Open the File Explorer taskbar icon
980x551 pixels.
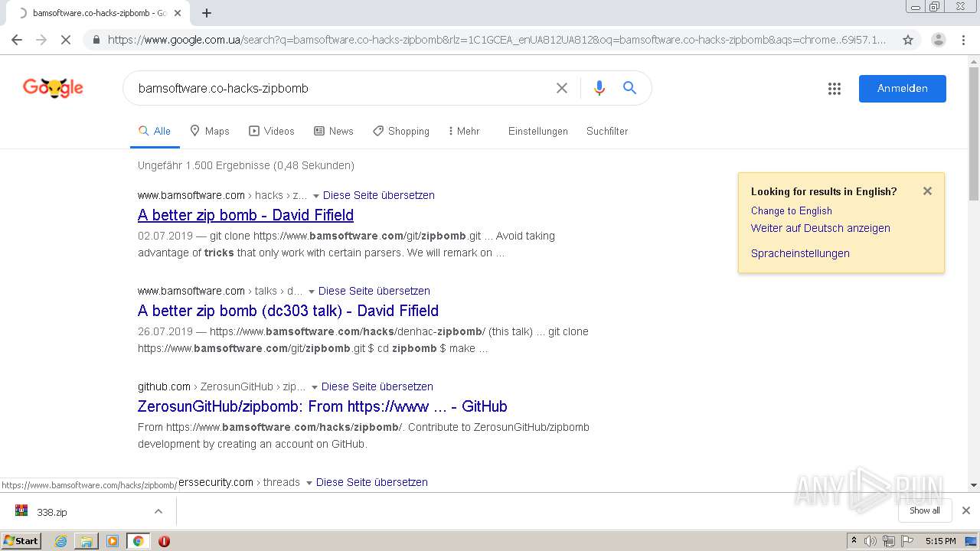(x=87, y=541)
